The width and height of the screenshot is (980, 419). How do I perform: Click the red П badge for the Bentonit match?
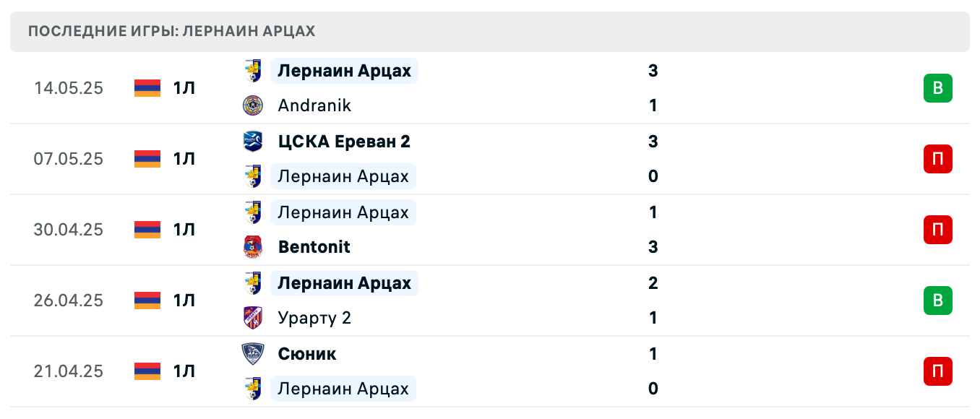[937, 230]
